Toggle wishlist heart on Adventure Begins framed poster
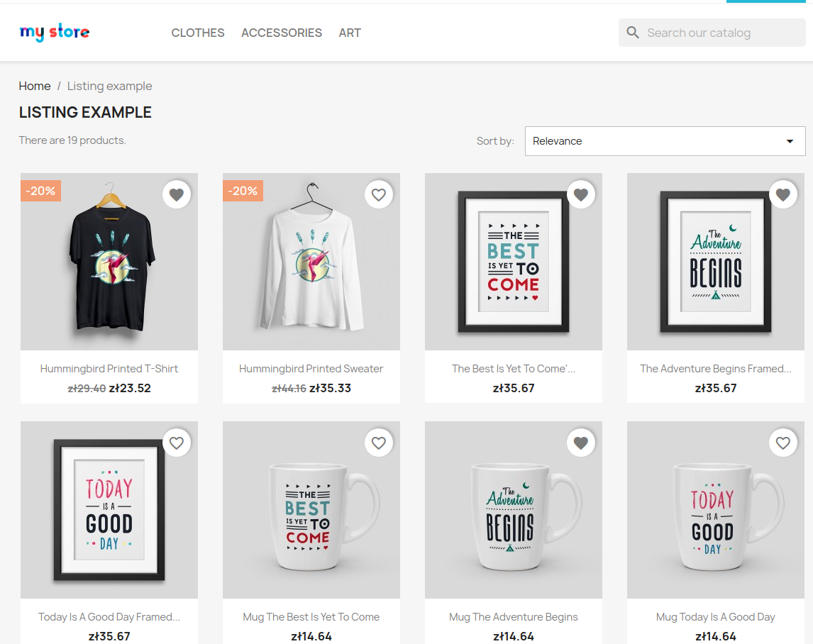Viewport: 813px width, 644px height. pos(783,194)
